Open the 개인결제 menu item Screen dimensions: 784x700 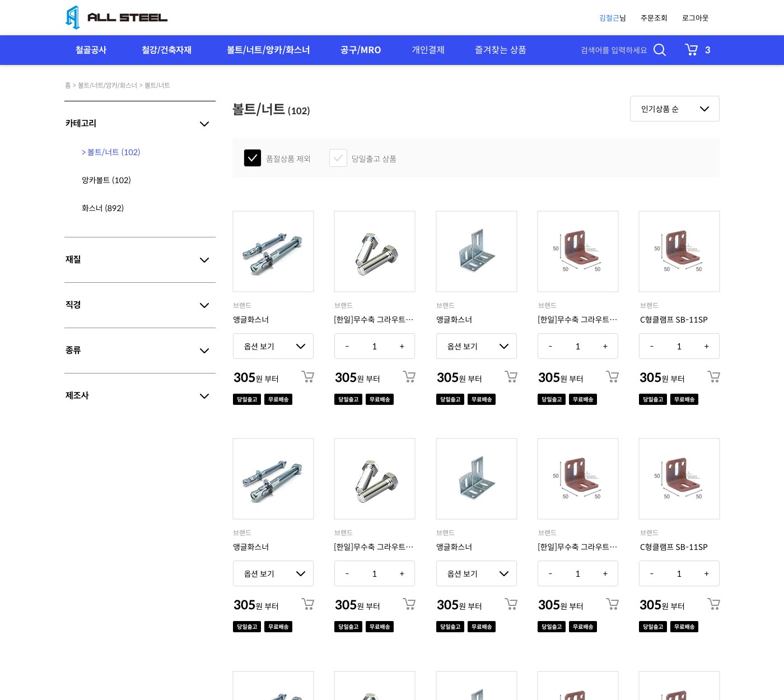[428, 50]
